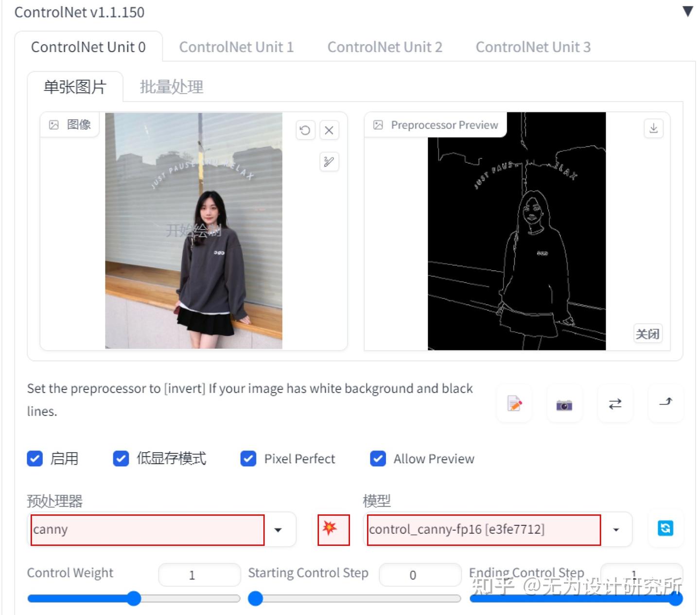Collapse the ControlNet v1.1.150 panel triangle
Image resolution: width=700 pixels, height=615 pixels.
point(687,11)
